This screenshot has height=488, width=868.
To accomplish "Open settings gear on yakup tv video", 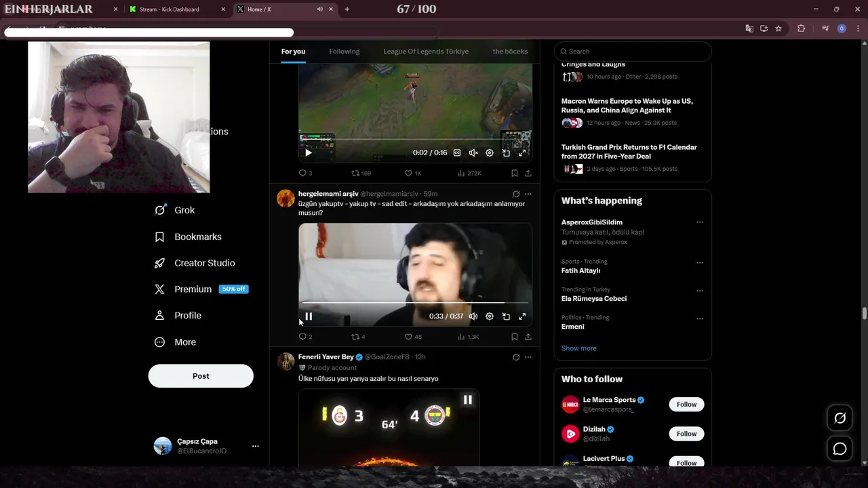I will tap(490, 317).
